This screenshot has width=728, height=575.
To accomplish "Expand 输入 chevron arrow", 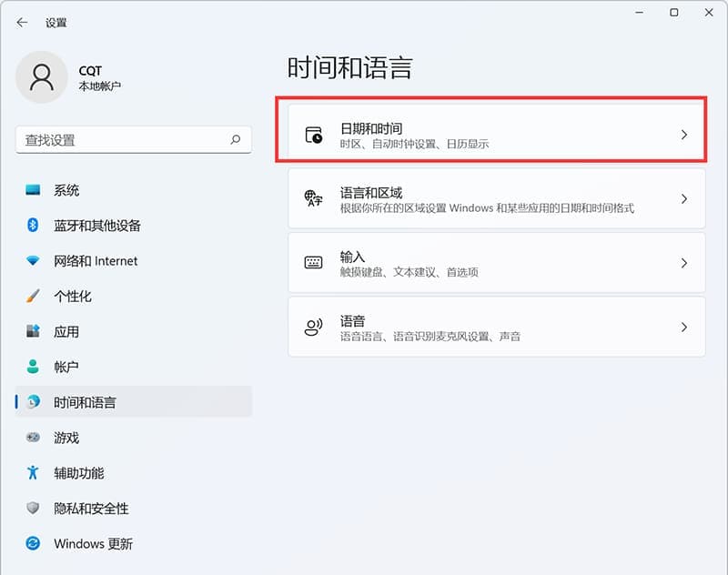I will point(684,263).
